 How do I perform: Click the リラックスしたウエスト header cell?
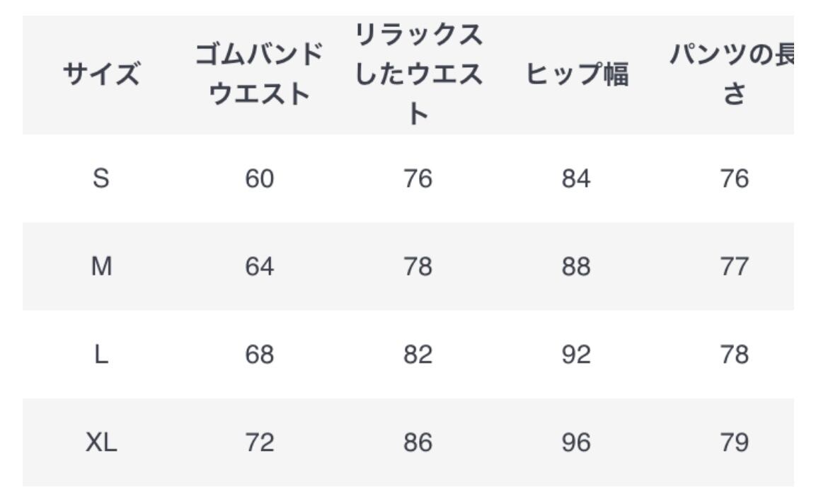point(418,74)
